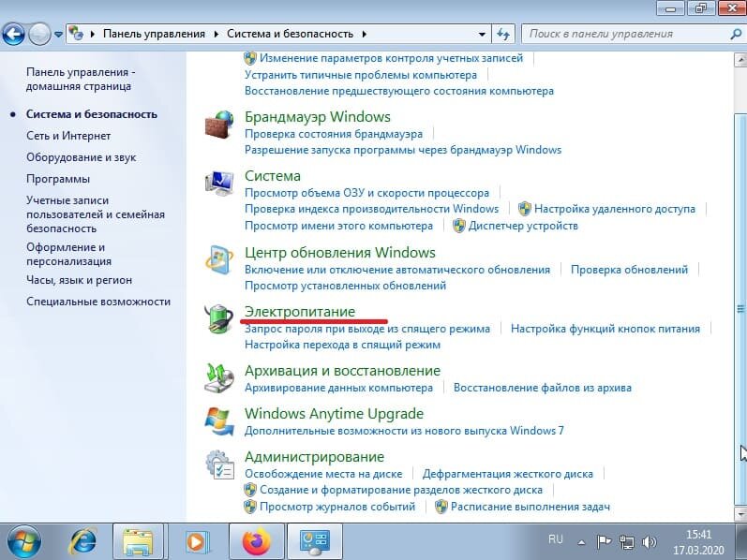Image resolution: width=747 pixels, height=560 pixels.
Task: Click the Control Panel taskbar button
Action: point(314,542)
